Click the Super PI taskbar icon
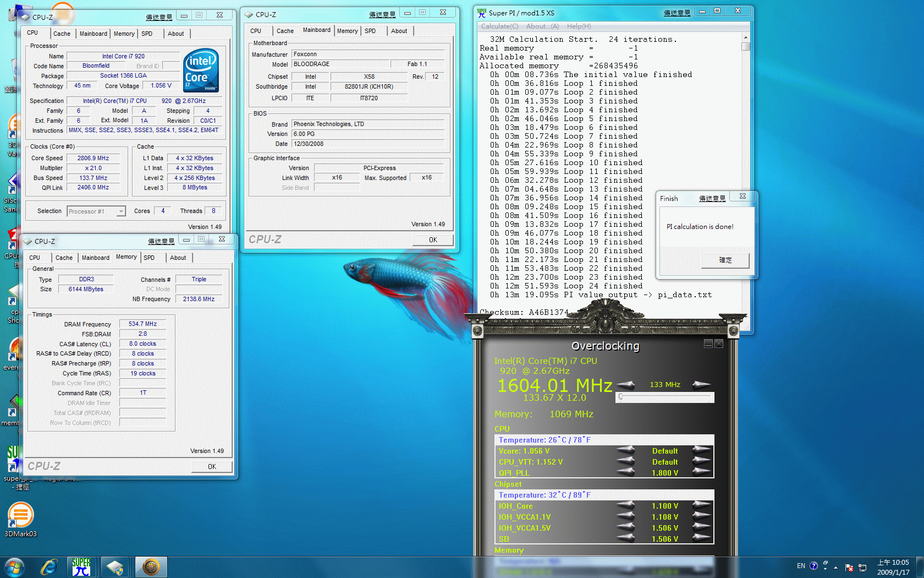The width and height of the screenshot is (924, 578). (81, 567)
